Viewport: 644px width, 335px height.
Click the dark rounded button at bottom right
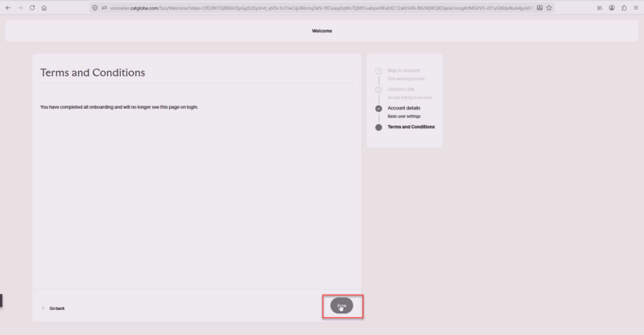point(341,305)
